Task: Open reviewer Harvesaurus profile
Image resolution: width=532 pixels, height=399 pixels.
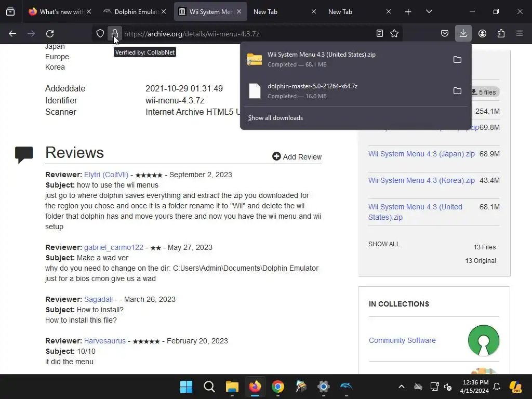Action: click(x=105, y=341)
